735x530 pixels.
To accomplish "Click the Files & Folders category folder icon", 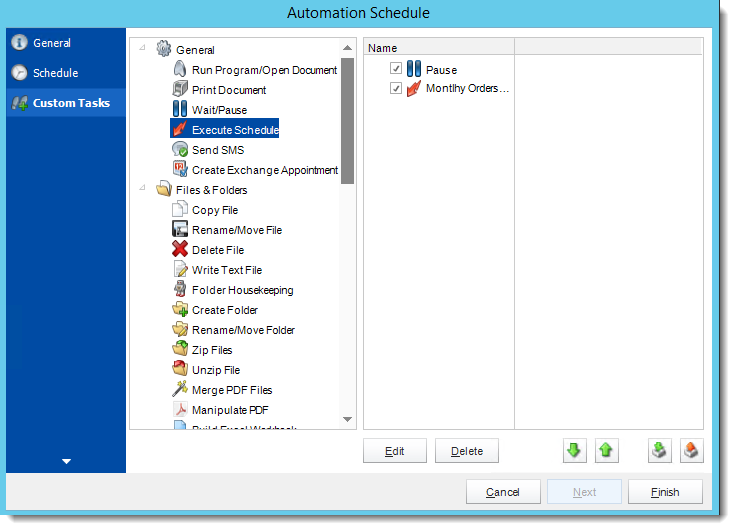I will click(x=164, y=189).
